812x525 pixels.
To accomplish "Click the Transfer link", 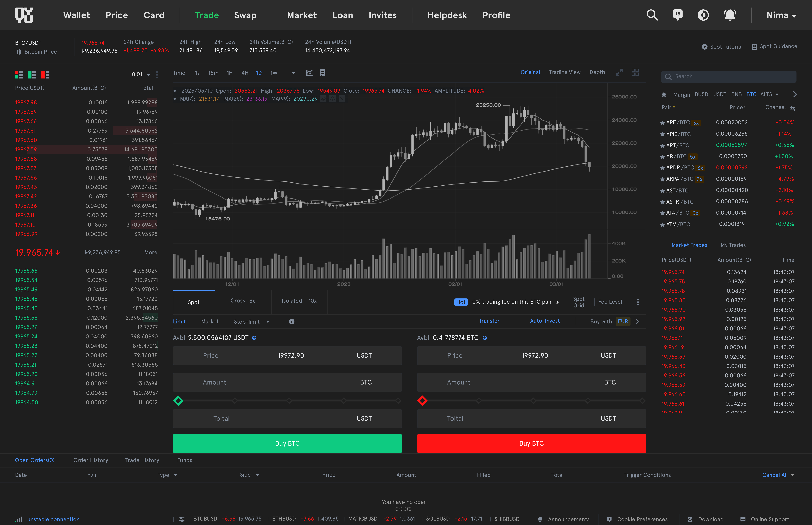I will [x=489, y=321].
